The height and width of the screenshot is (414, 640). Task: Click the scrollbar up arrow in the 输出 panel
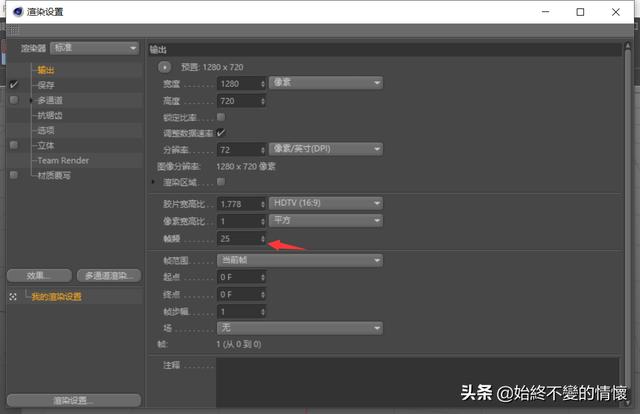tap(627, 47)
